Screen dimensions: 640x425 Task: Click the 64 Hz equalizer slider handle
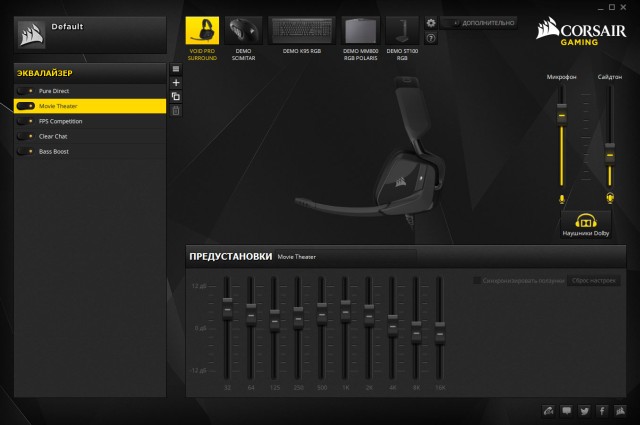[x=251, y=316]
